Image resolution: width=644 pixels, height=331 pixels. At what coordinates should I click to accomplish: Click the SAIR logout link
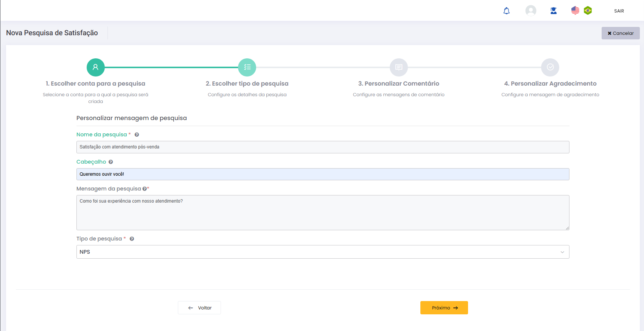click(619, 11)
